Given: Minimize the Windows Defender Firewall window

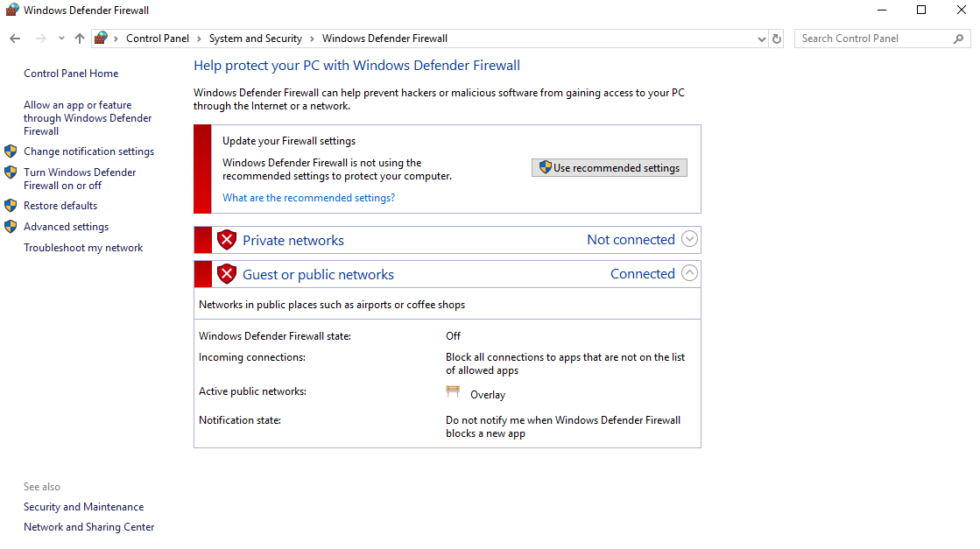Looking at the screenshot, I should click(882, 10).
